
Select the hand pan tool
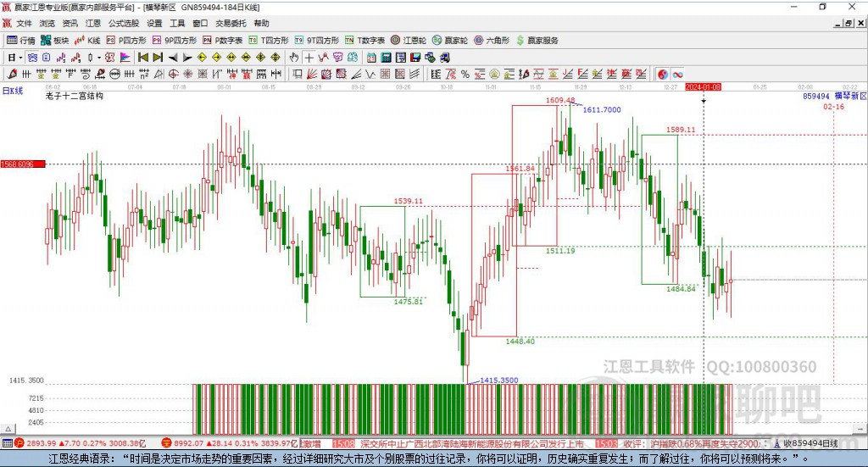294,58
